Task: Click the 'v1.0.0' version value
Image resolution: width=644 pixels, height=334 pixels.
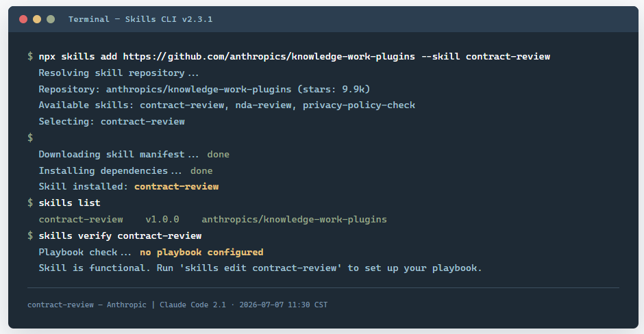Action: [x=162, y=220]
